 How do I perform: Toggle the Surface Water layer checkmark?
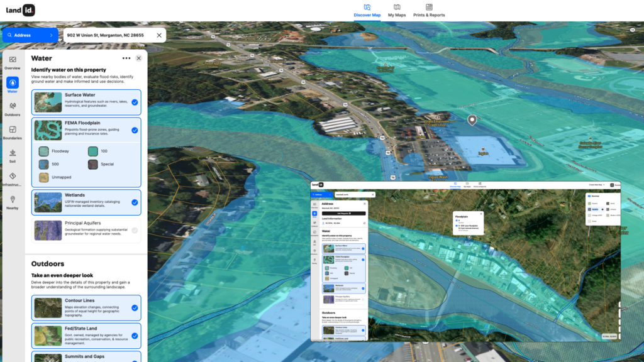point(135,102)
